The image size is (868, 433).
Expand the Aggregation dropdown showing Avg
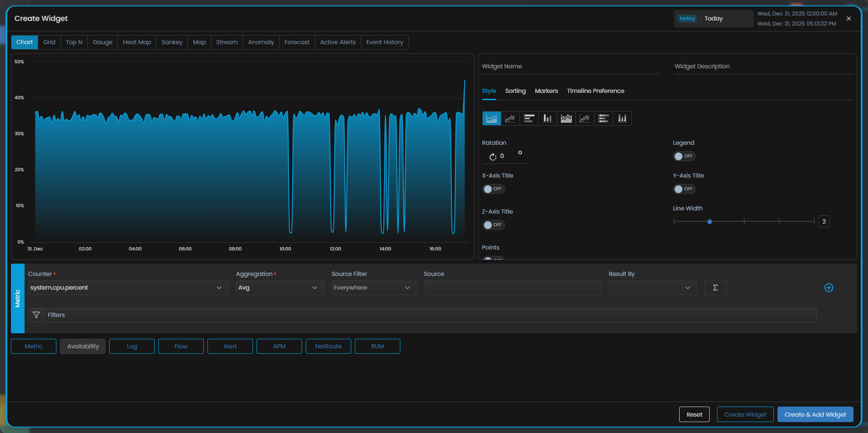tap(279, 288)
